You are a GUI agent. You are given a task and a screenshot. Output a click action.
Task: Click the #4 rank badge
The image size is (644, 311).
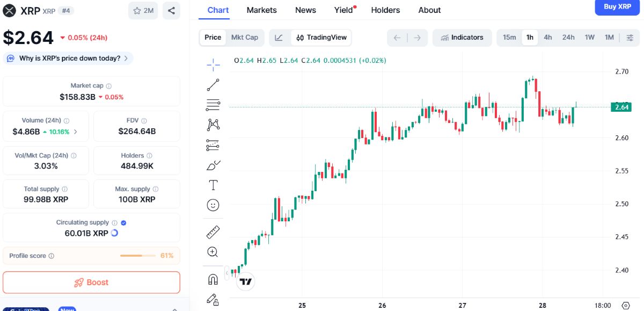[65, 10]
